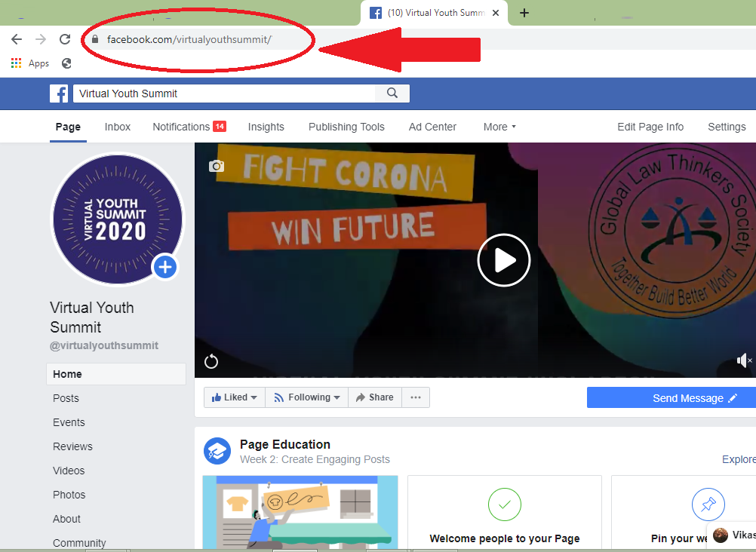Viewport: 756px width, 552px height.
Task: Select Community in the sidebar
Action: coord(79,543)
